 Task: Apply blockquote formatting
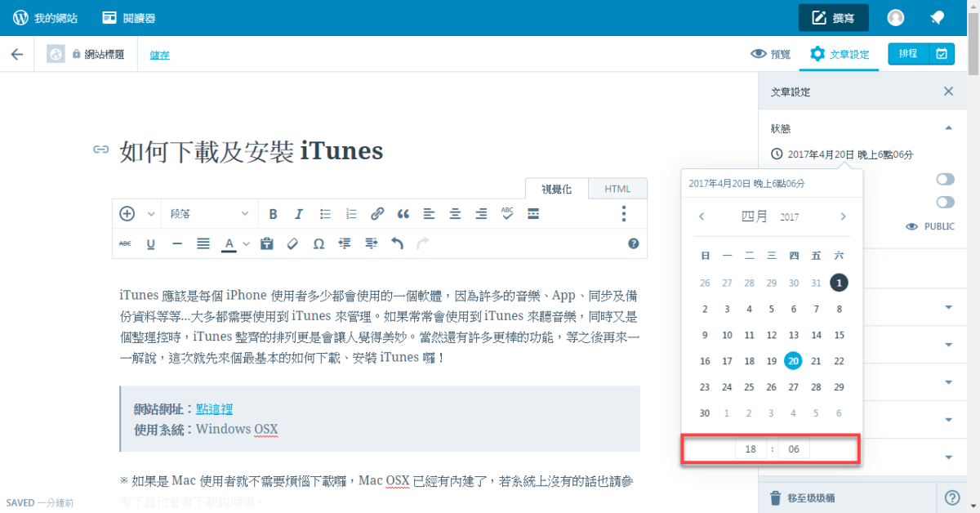[x=403, y=214]
